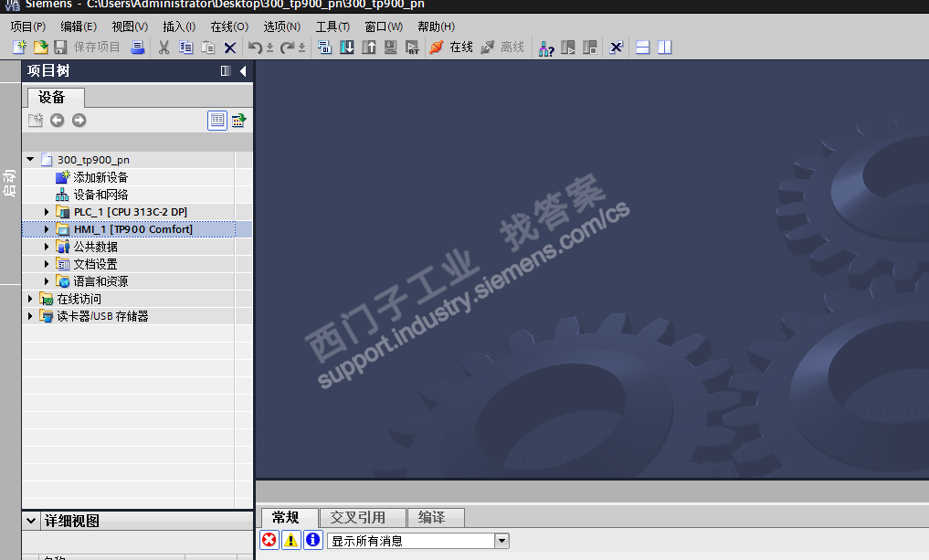The height and width of the screenshot is (560, 929).
Task: Click the Print icon in toolbar
Action: coord(137,47)
